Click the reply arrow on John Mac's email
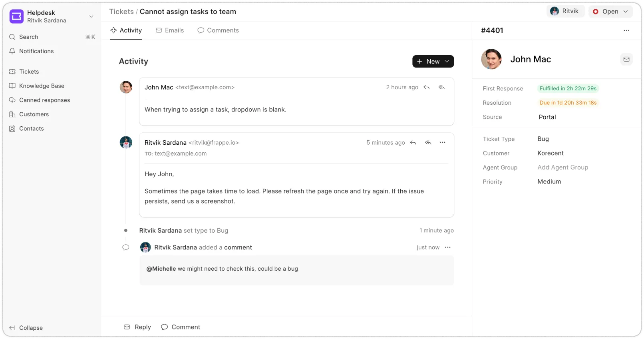644x339 pixels. tap(427, 87)
